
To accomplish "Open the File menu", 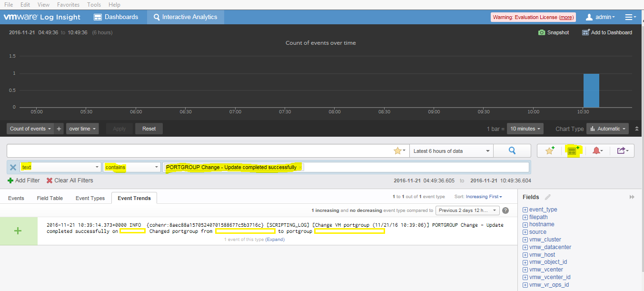I will (9, 4).
